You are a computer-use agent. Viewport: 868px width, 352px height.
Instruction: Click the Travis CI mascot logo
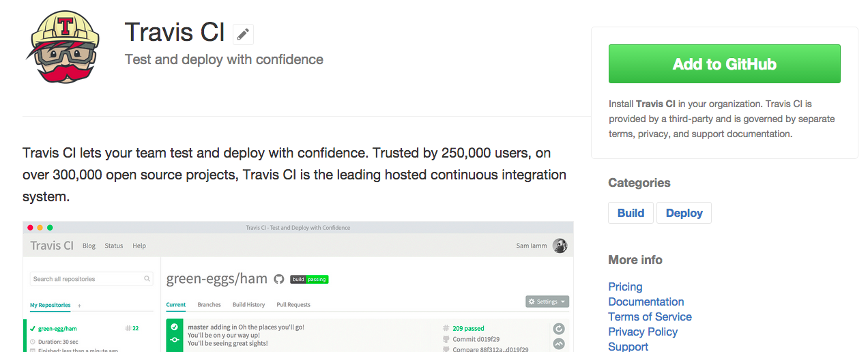pos(63,47)
